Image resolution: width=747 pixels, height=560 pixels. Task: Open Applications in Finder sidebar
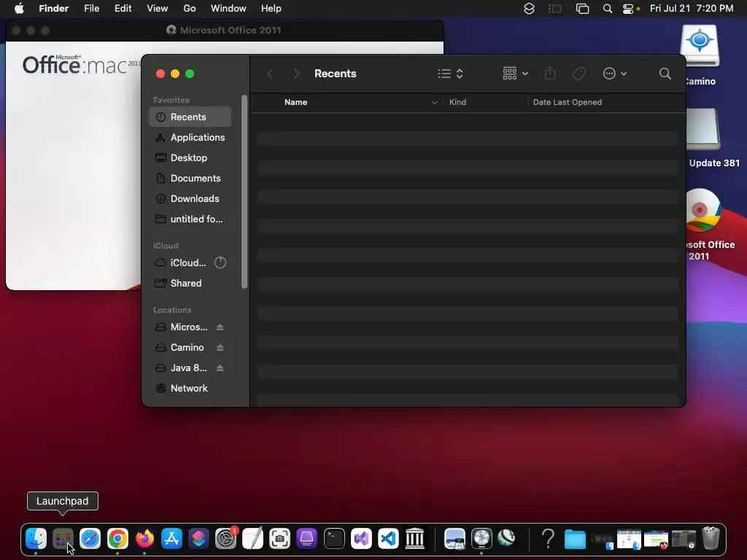coord(190,138)
